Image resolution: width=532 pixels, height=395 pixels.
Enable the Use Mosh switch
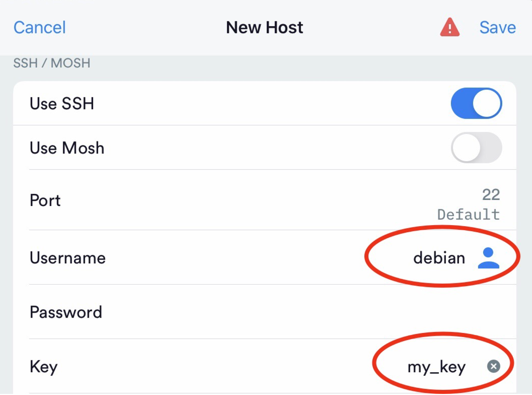[x=476, y=148]
